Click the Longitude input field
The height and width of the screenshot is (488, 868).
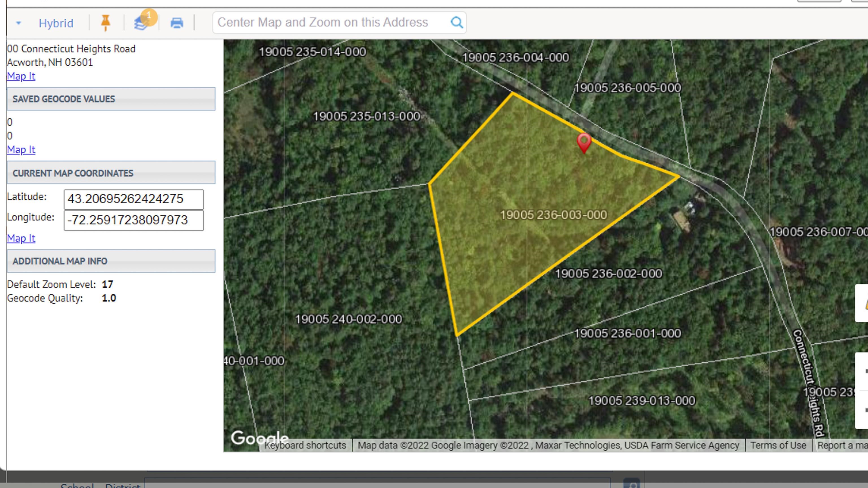point(134,220)
